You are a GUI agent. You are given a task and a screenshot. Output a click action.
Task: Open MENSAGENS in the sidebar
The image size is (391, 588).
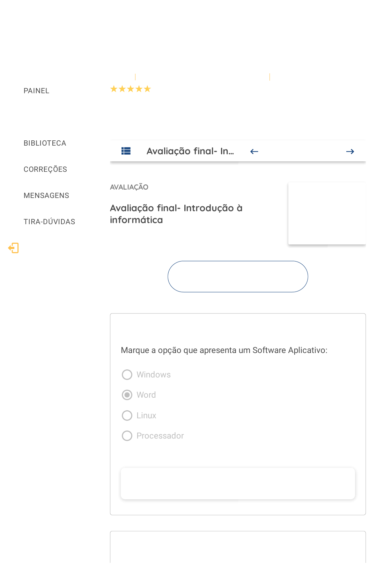(x=46, y=196)
